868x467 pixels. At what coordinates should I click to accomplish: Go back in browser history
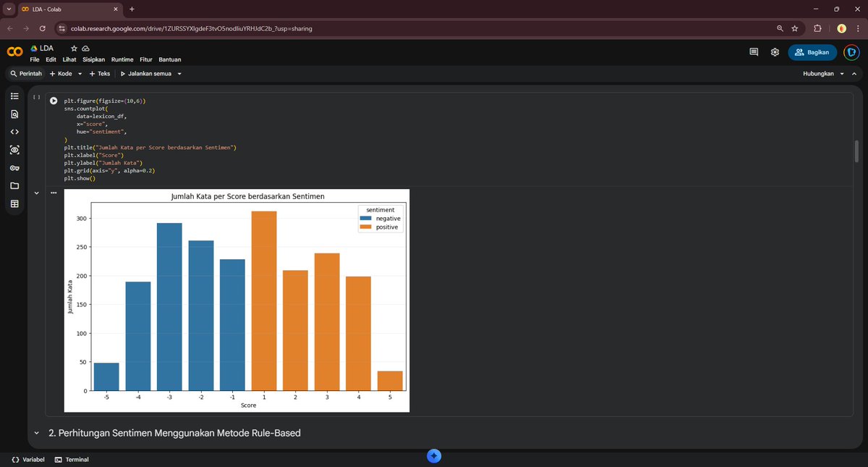10,28
